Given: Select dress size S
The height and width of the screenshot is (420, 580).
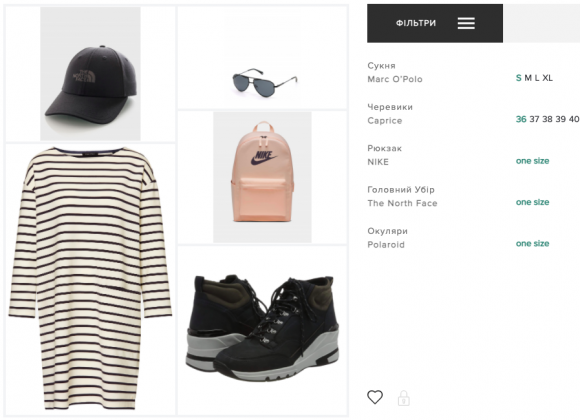Looking at the screenshot, I should [x=518, y=78].
